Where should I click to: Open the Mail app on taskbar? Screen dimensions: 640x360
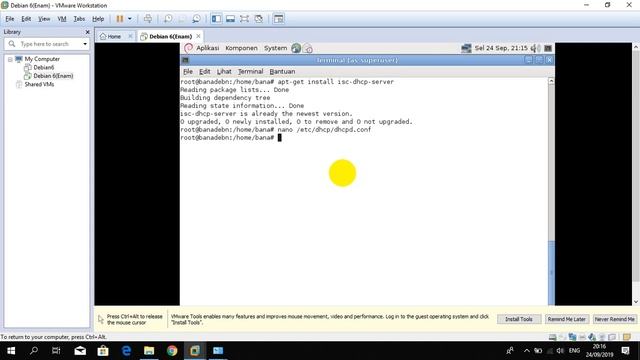click(80, 351)
